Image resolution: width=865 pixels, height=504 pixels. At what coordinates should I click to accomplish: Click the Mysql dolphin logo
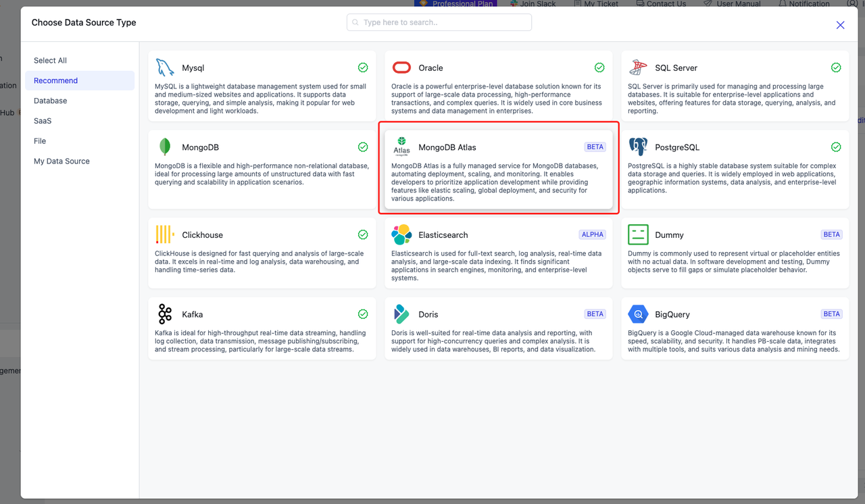click(165, 68)
